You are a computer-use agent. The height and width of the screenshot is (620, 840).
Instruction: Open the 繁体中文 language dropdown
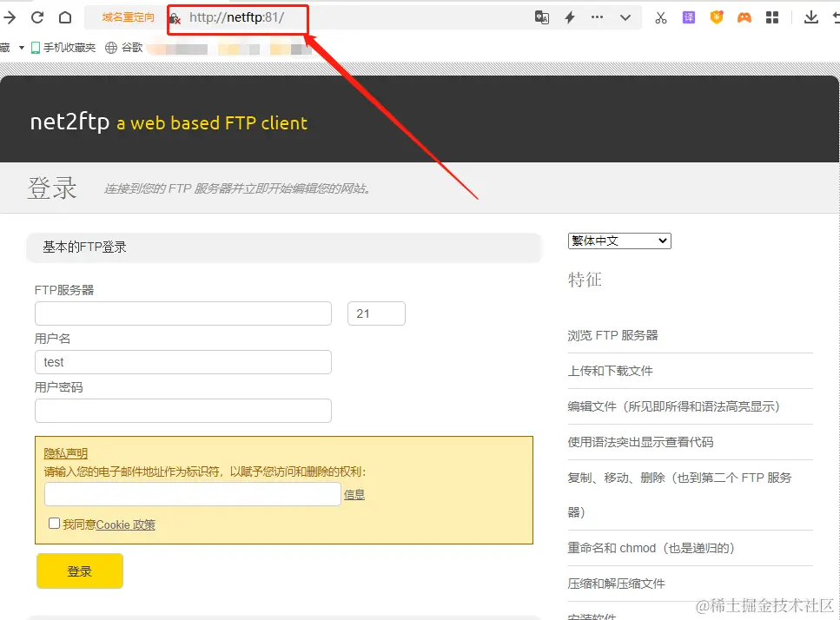(619, 241)
